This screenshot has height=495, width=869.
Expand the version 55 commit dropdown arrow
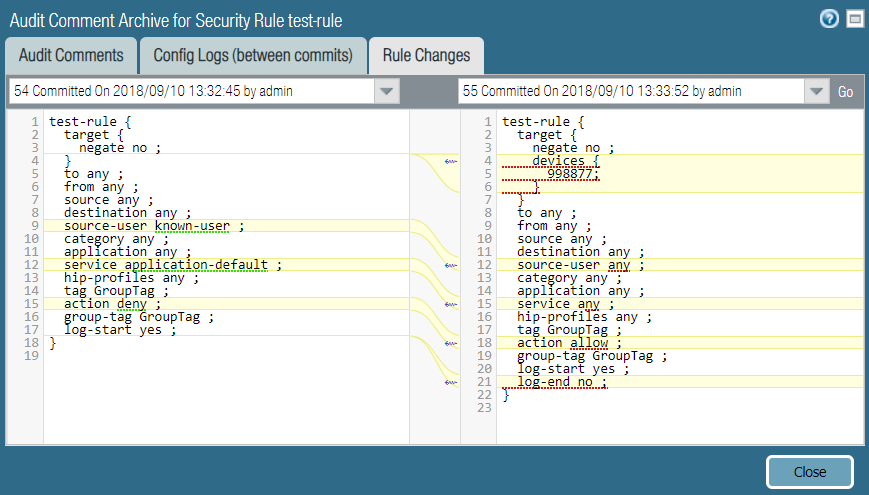click(816, 91)
